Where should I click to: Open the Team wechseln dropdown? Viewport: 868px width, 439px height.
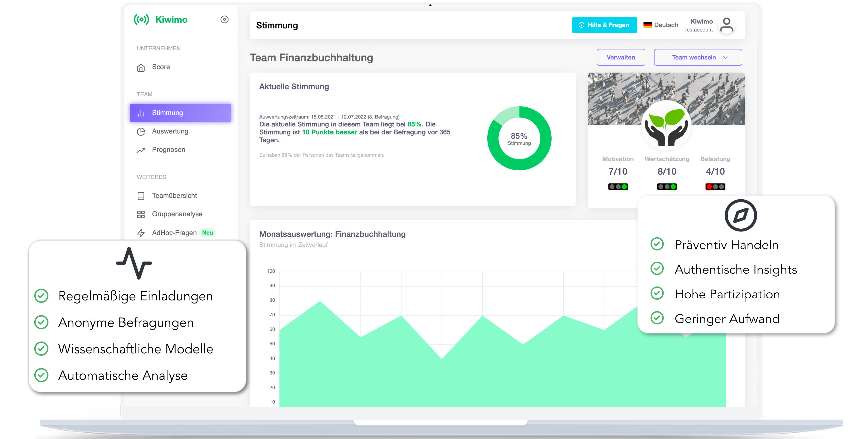698,57
